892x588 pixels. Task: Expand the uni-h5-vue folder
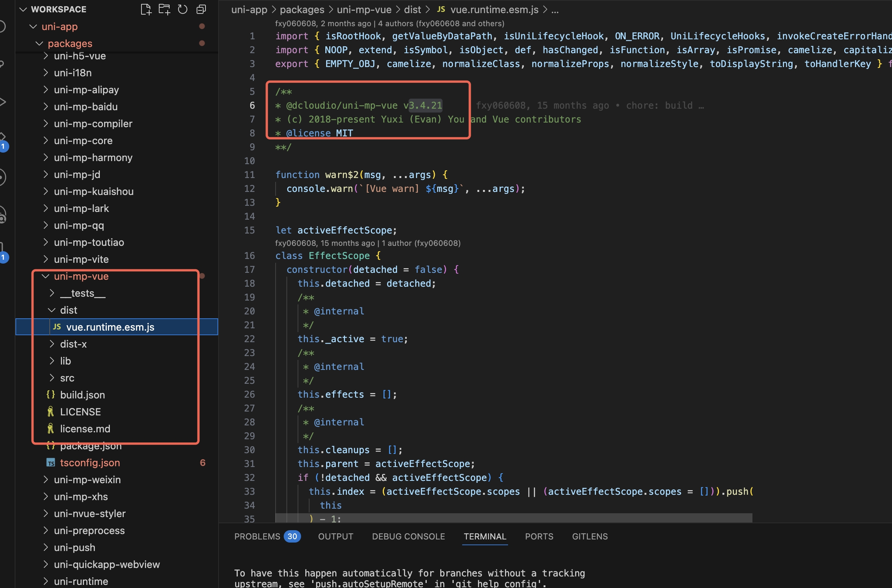click(x=45, y=55)
